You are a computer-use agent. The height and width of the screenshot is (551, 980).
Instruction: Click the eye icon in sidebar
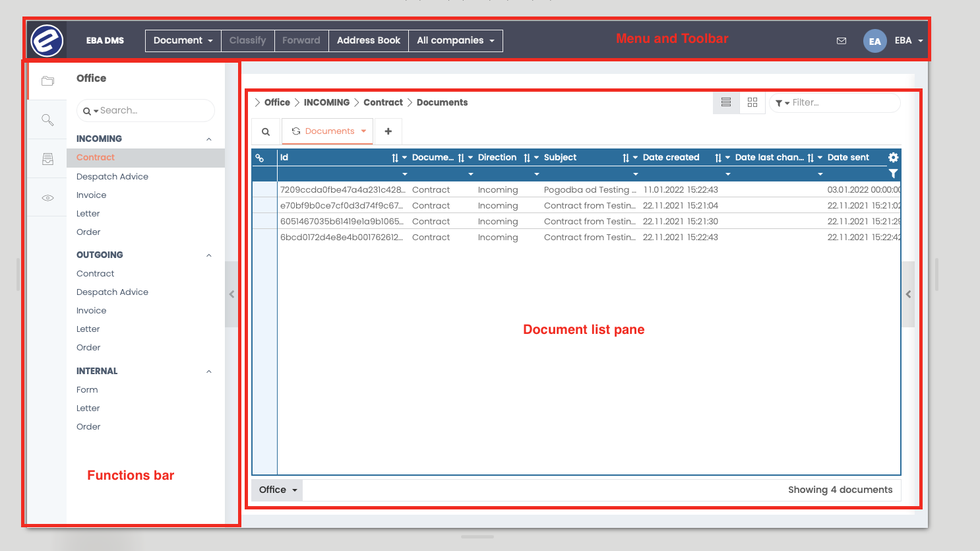coord(47,198)
